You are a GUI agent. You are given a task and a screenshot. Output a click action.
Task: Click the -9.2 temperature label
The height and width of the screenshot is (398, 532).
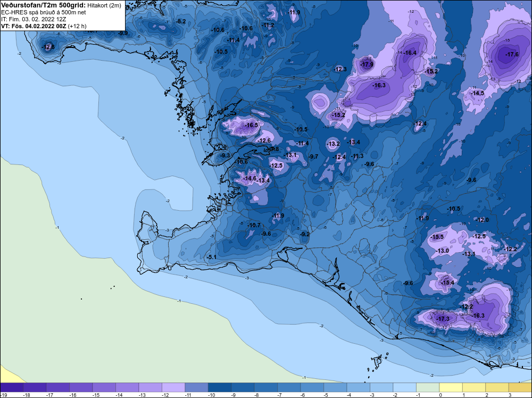(305, 234)
